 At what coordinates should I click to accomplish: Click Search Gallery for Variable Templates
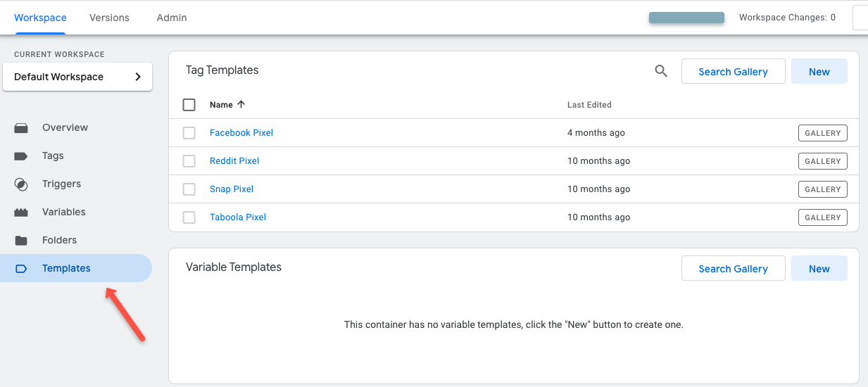[x=733, y=269]
